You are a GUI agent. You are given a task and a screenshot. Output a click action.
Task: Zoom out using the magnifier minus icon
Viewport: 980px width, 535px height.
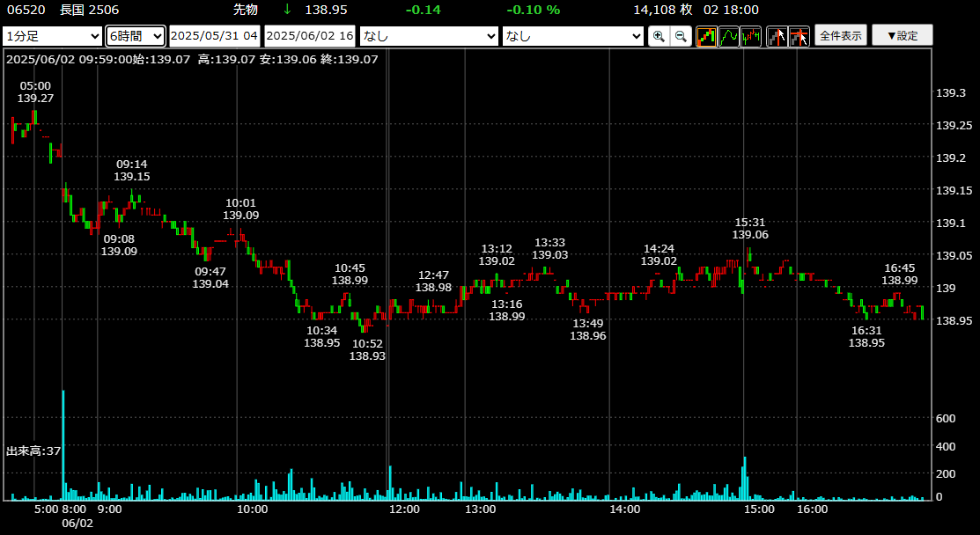click(x=681, y=36)
